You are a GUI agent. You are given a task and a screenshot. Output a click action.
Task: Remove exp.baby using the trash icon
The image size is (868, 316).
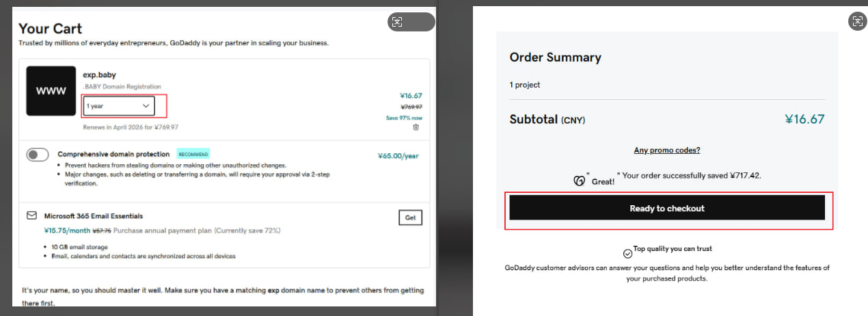[416, 127]
